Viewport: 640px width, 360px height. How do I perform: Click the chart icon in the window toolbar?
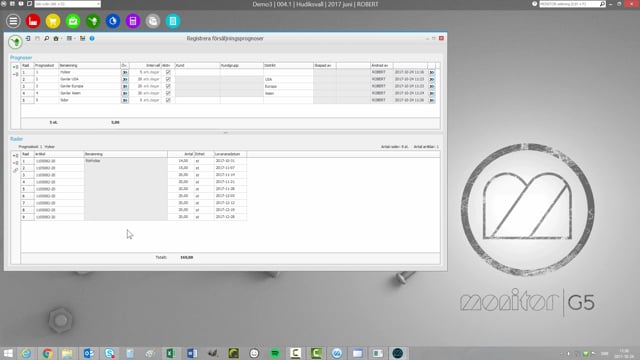pos(82,38)
